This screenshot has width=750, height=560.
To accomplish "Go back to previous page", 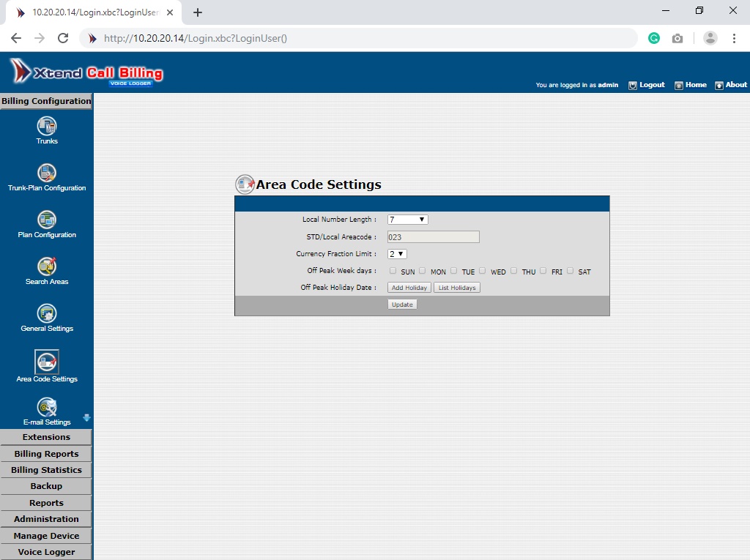I will [x=16, y=38].
